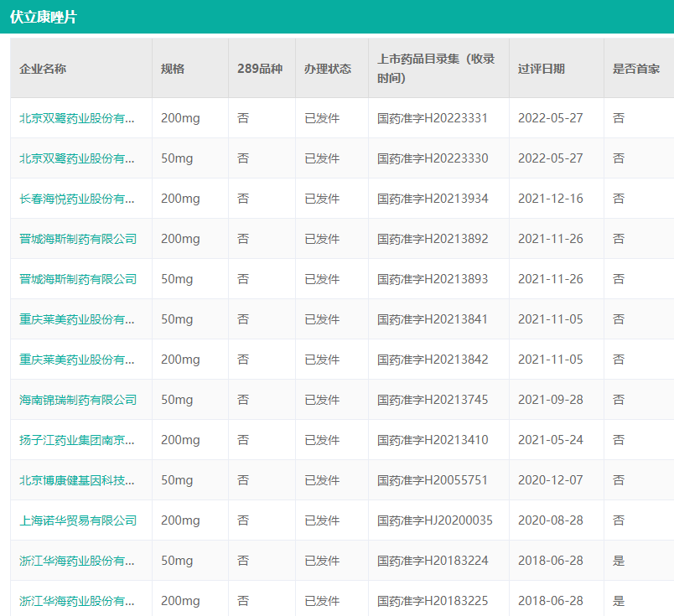The width and height of the screenshot is (674, 616).
Task: Click the 289品种 column header
Action: coord(260,69)
